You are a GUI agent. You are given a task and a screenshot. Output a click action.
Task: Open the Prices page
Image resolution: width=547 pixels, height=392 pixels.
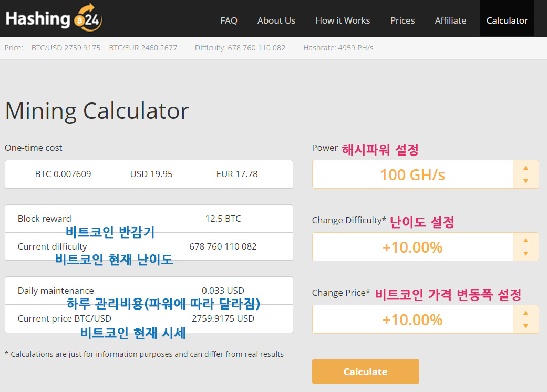pyautogui.click(x=402, y=20)
